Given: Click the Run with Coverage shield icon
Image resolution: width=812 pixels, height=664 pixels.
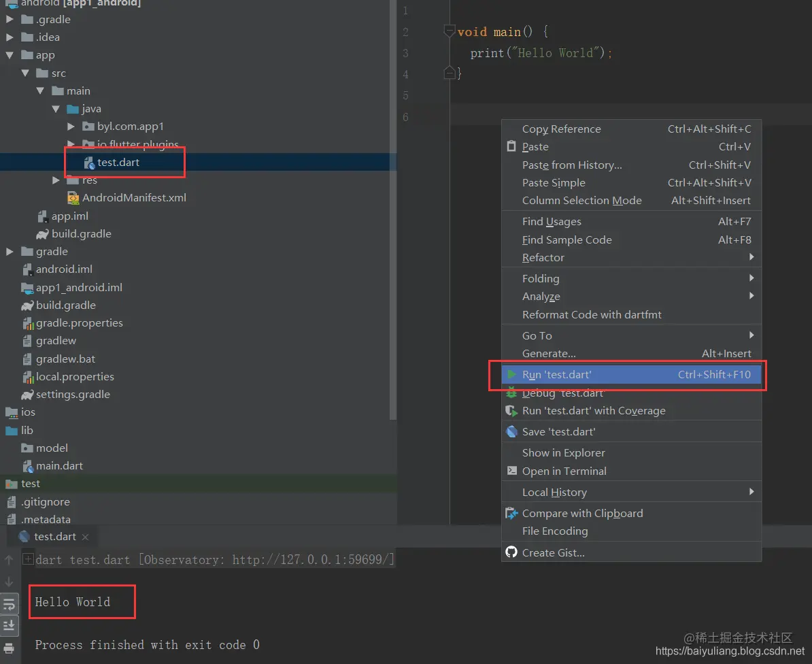Looking at the screenshot, I should click(511, 411).
